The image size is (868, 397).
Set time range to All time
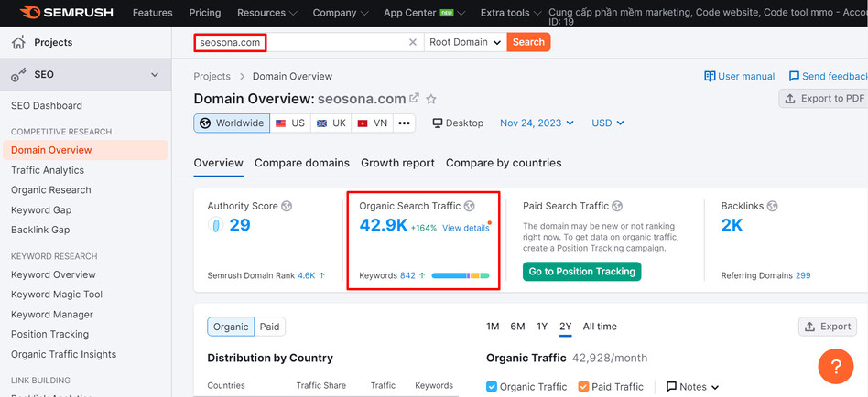pos(600,327)
